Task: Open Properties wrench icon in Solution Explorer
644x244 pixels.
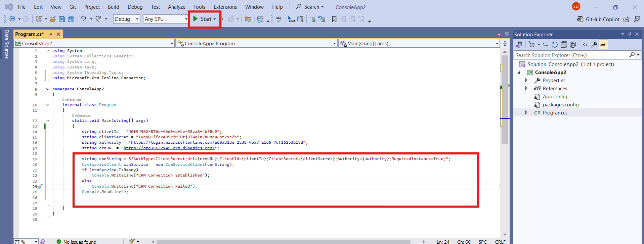Action: 594,45
